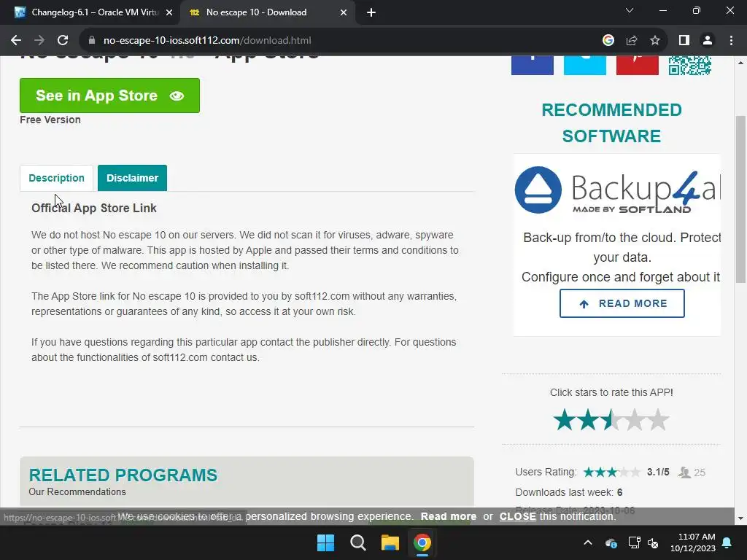747x560 pixels.
Task: Click the address bar URL
Action: pos(207,41)
